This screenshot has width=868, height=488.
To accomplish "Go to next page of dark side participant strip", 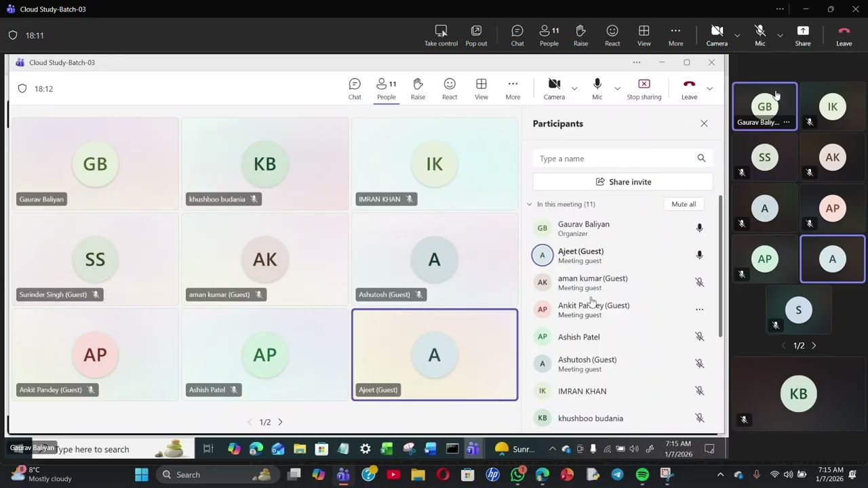I will (814, 346).
